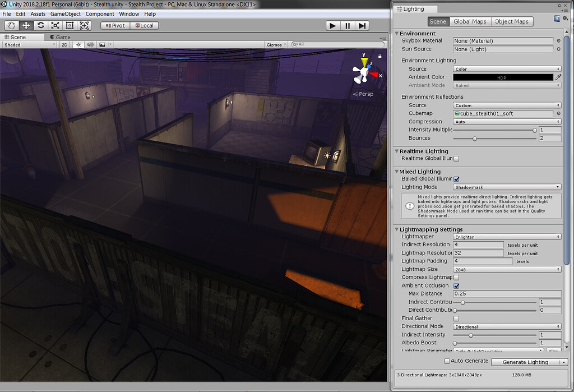This screenshot has height=392, width=574.
Task: Select the Move tool
Action: [26, 25]
